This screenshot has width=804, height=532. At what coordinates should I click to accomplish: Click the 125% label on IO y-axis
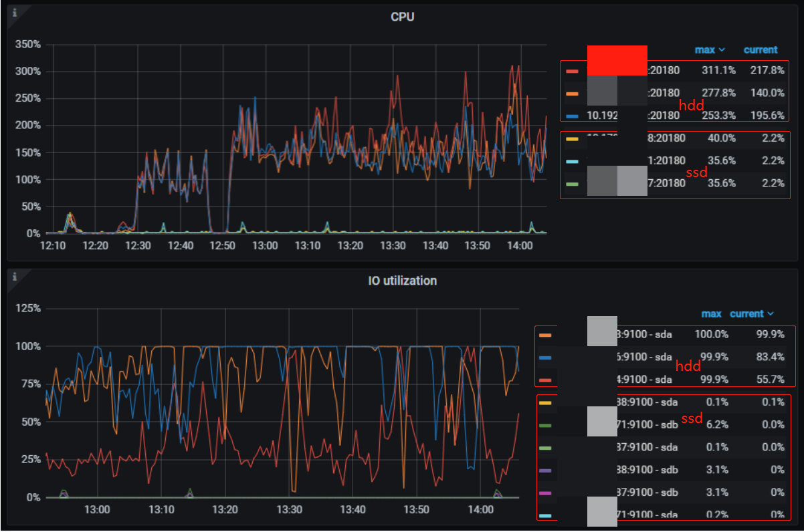tap(27, 309)
